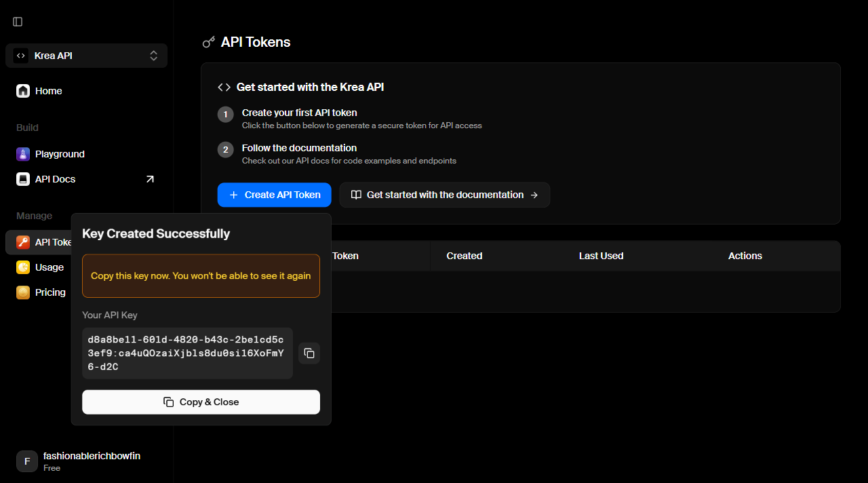
Task: Click the Create API Token button
Action: pyautogui.click(x=274, y=195)
